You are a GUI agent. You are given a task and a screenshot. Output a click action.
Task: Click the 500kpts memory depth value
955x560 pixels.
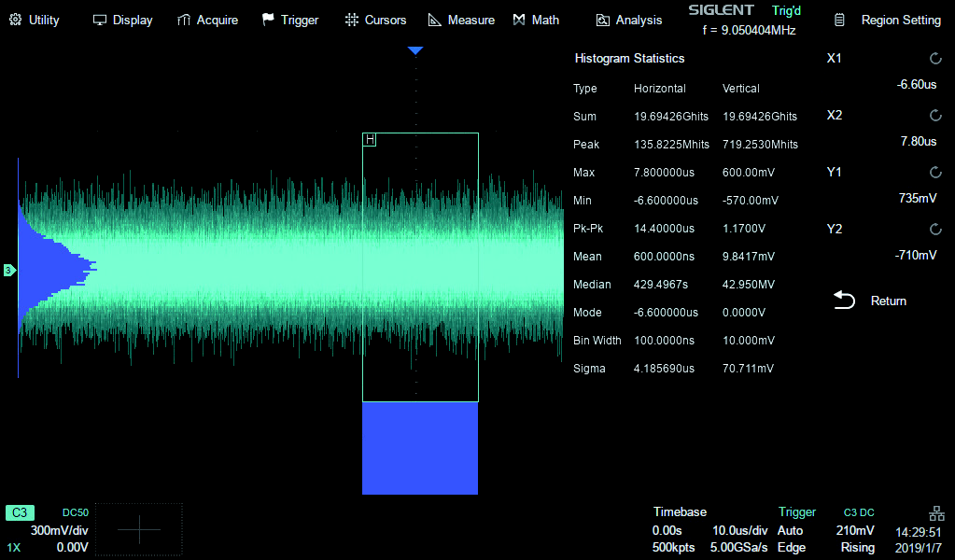[674, 548]
